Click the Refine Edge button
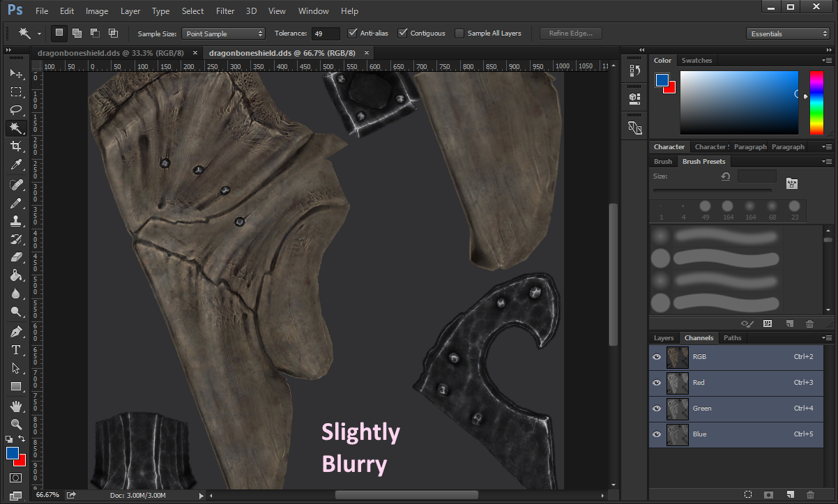 coord(570,33)
